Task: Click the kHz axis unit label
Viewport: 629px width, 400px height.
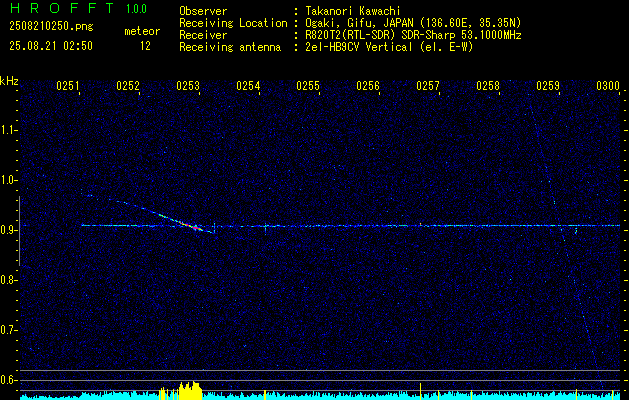Action: (9, 81)
